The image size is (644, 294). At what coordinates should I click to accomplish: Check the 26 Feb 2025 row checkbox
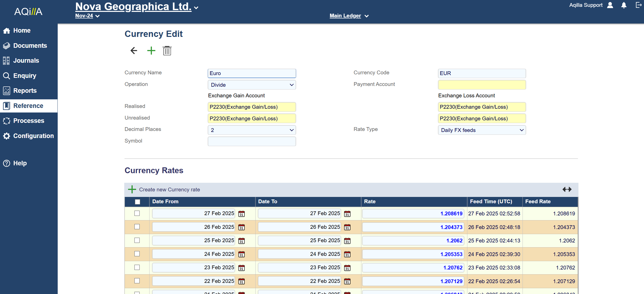137,227
